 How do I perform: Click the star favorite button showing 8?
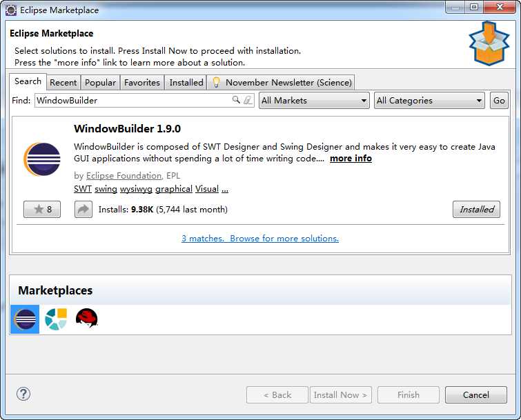42,209
